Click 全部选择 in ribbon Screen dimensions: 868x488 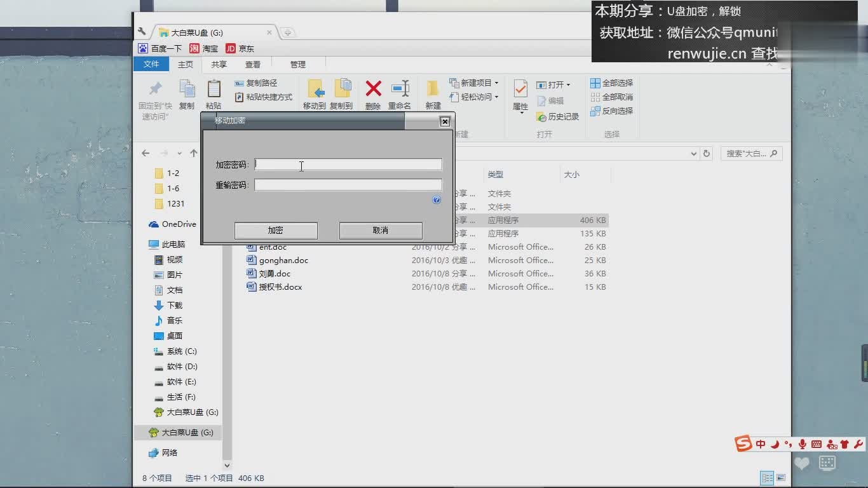click(612, 83)
